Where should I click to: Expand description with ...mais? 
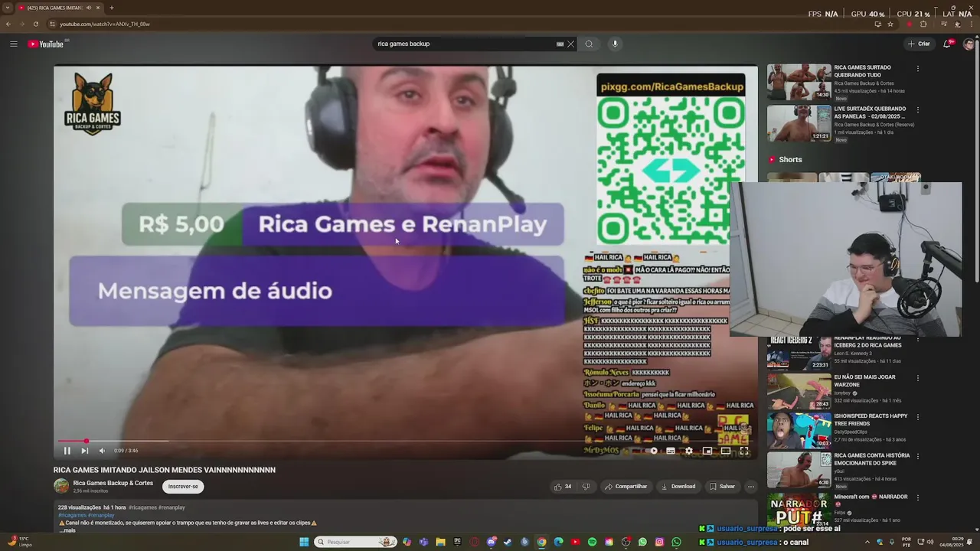click(67, 530)
